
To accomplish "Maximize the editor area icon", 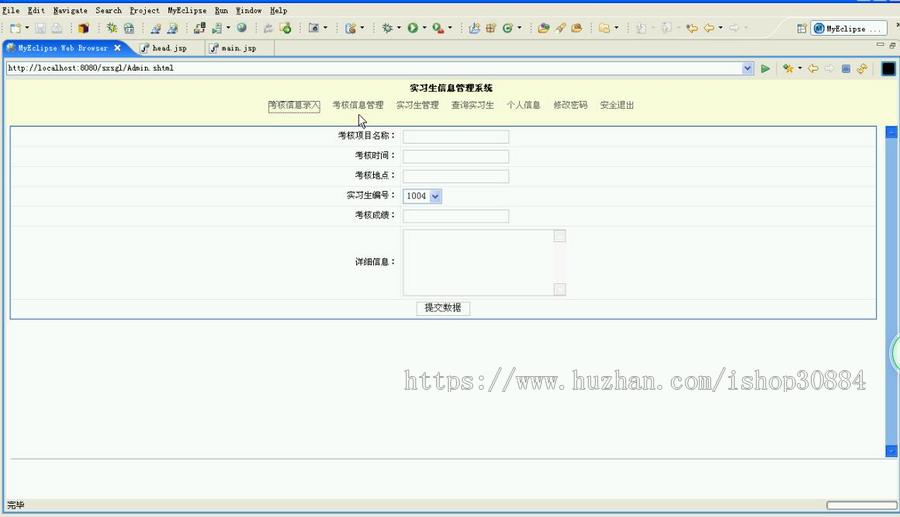I will [892, 44].
